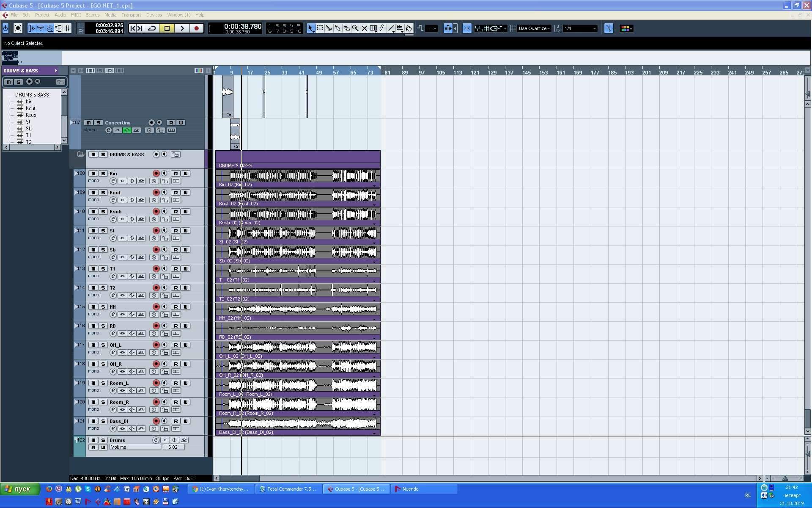
Task: Disable record enable on HH track
Action: tap(156, 307)
